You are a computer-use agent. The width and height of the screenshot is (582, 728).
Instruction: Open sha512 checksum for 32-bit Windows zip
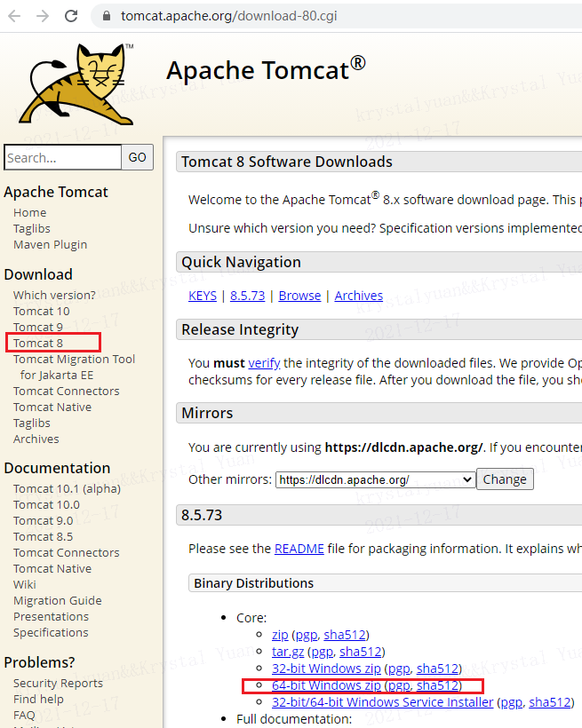tap(437, 669)
